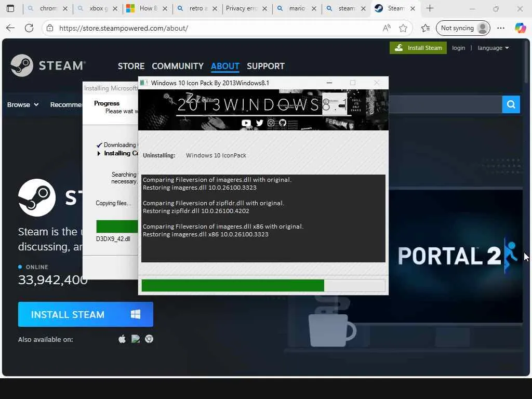Click the '33,942,400' online count
The image size is (532, 399).
click(x=52, y=280)
